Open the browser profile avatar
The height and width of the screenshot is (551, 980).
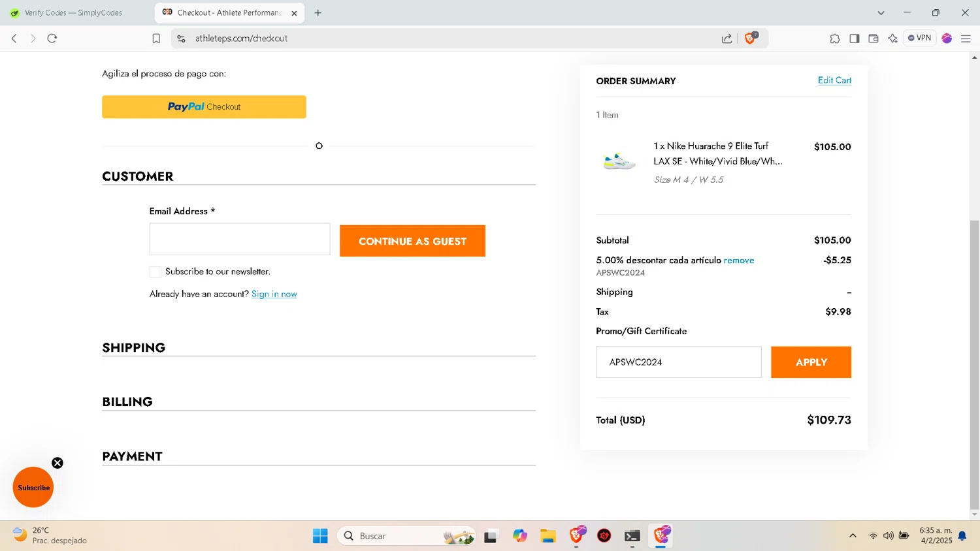click(x=947, y=39)
